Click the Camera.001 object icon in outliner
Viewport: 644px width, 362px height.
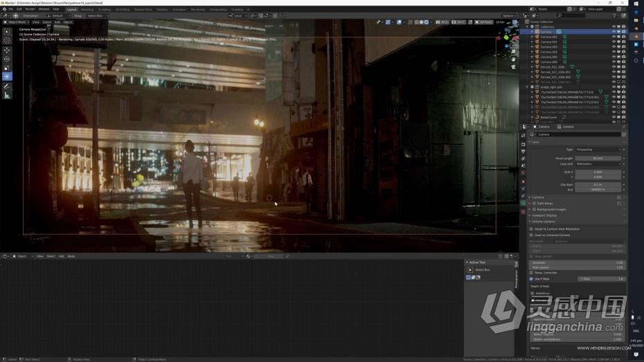click(537, 37)
